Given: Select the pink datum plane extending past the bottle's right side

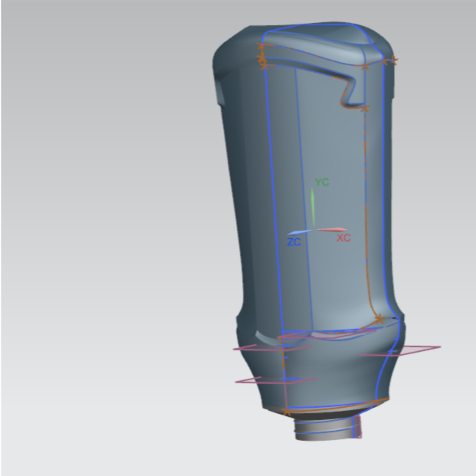Looking at the screenshot, I should 400,350.
